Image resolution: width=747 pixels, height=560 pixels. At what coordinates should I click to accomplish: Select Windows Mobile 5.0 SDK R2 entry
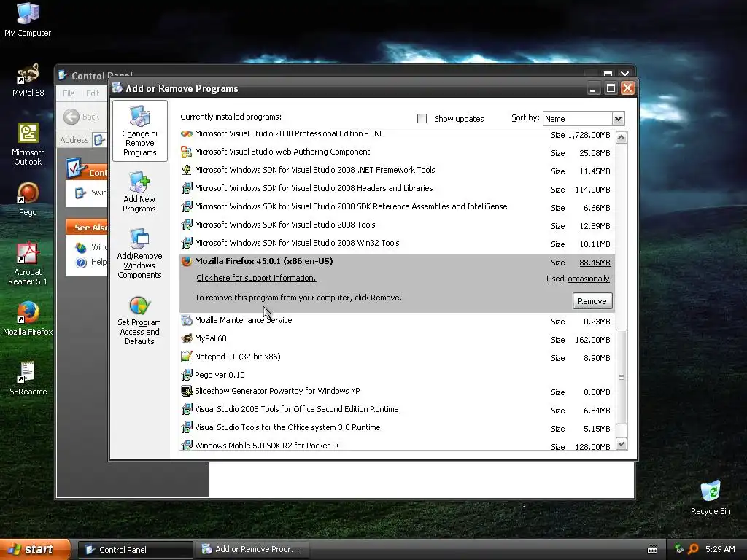397,445
